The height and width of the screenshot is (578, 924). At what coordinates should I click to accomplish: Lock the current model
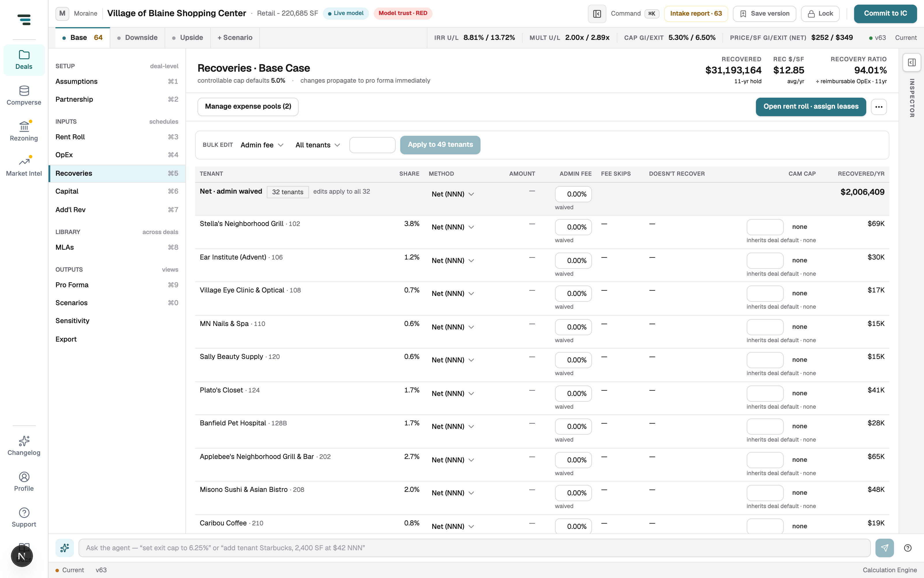tap(820, 14)
